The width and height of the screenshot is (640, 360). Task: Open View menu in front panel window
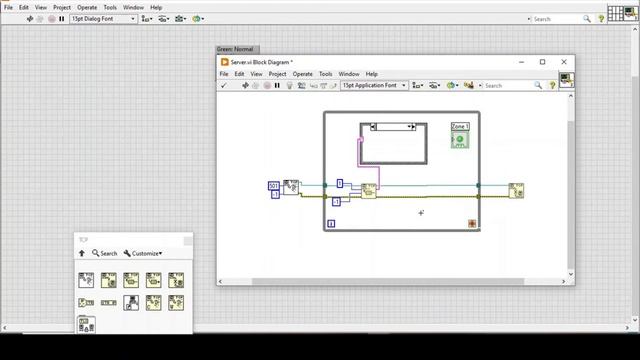click(x=40, y=7)
